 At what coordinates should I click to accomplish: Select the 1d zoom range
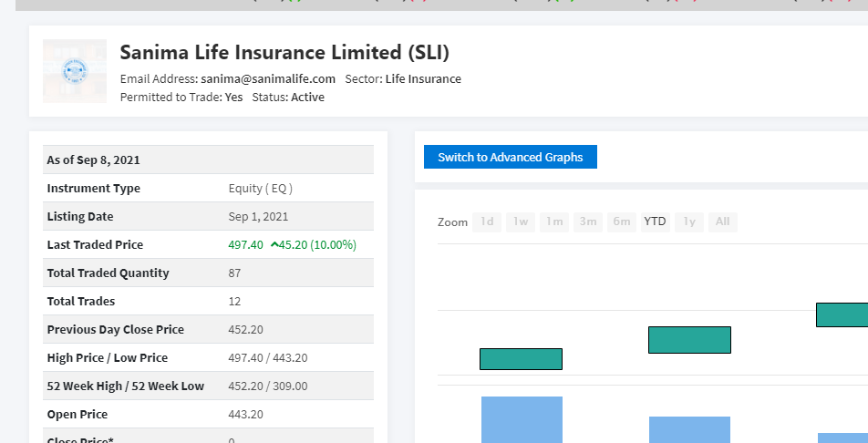point(487,221)
